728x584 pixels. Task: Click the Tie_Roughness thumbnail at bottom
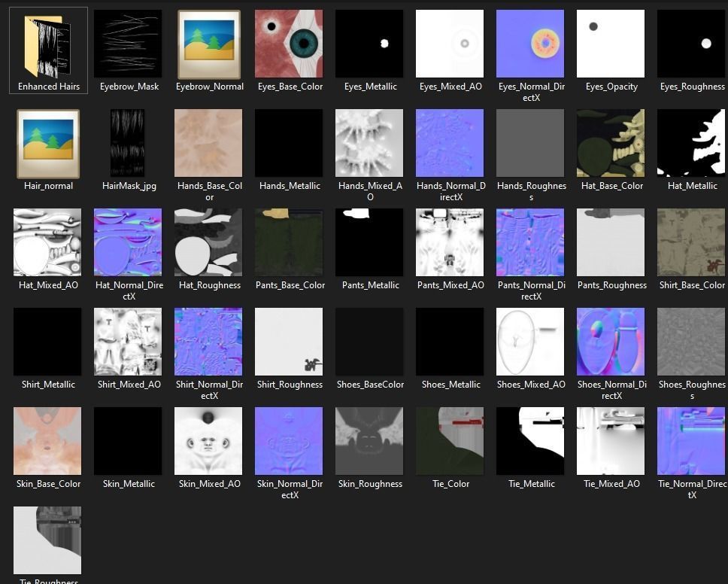pyautogui.click(x=47, y=541)
